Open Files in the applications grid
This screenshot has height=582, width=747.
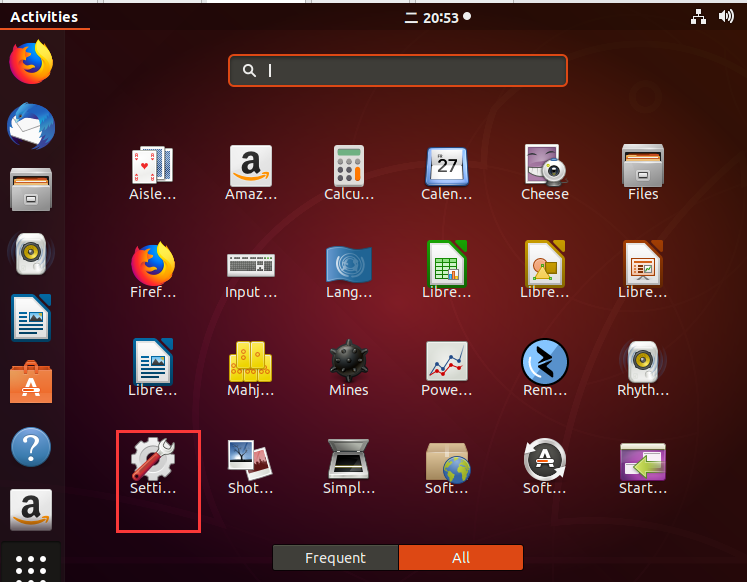click(643, 173)
